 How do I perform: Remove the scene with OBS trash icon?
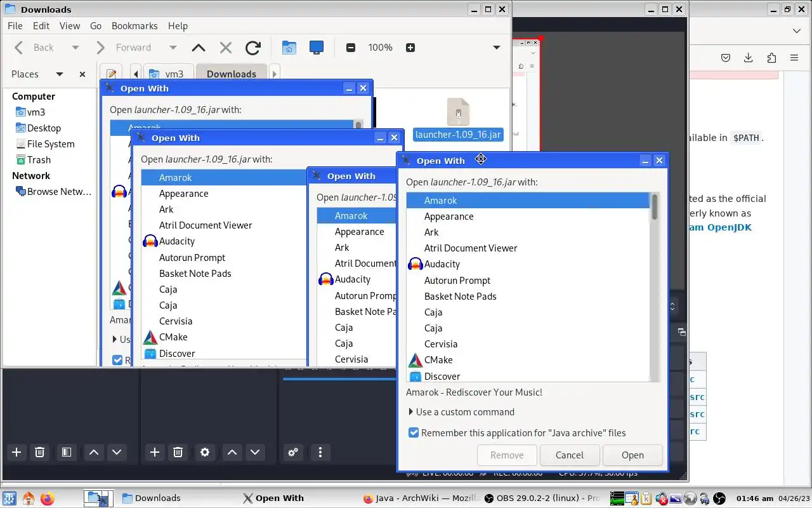tap(39, 452)
